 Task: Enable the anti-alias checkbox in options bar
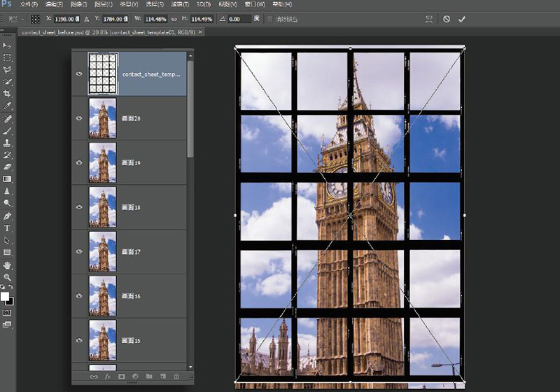(x=270, y=19)
